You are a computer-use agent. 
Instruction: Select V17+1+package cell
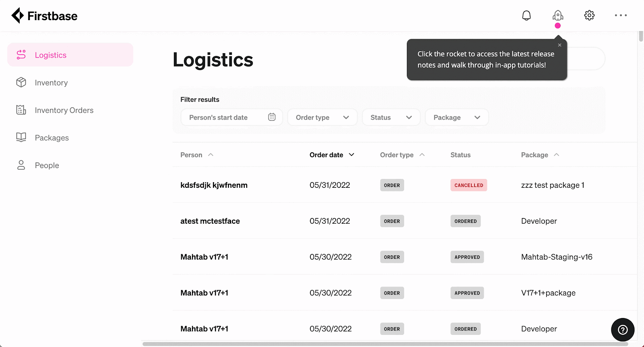[548, 293]
